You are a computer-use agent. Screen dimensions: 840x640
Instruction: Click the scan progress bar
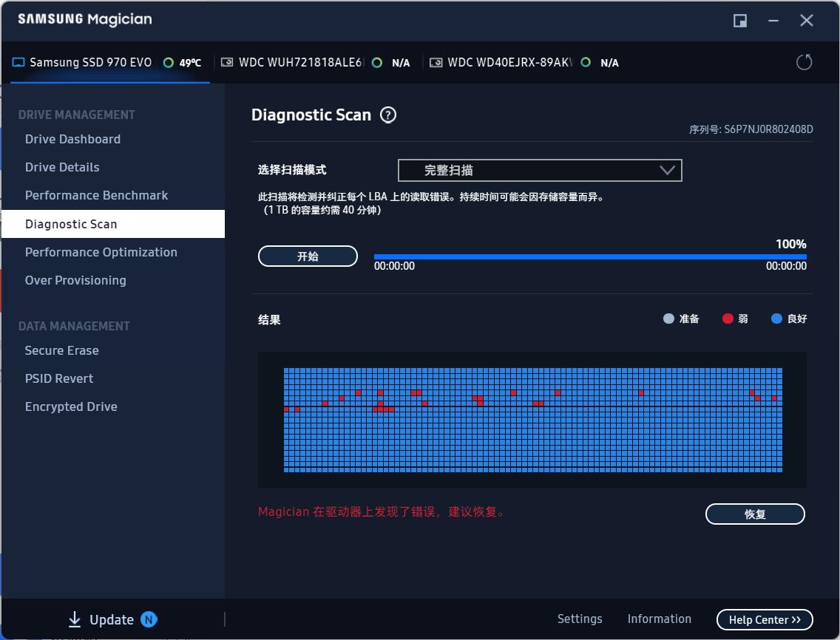tap(589, 257)
